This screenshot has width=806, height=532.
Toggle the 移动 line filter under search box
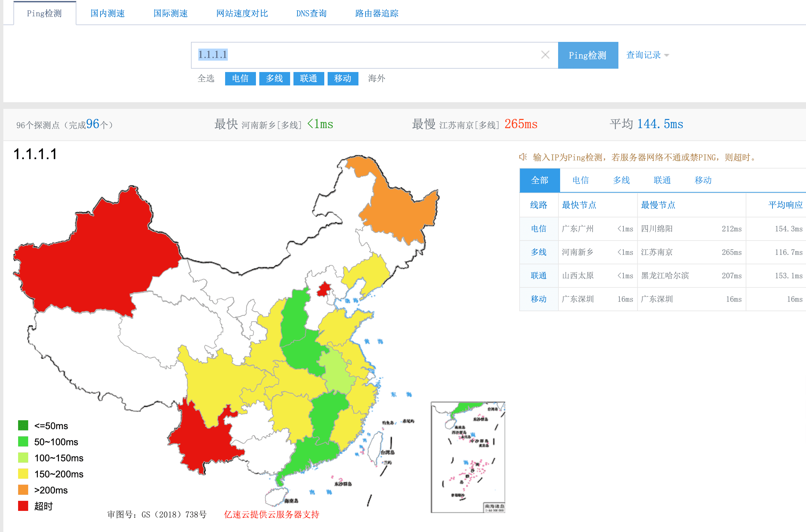[x=343, y=79]
